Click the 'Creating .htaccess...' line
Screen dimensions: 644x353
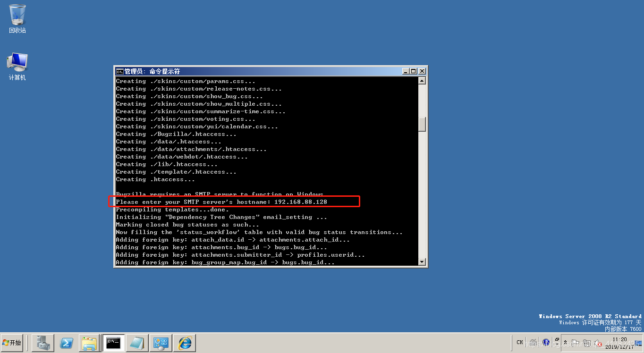coord(155,179)
